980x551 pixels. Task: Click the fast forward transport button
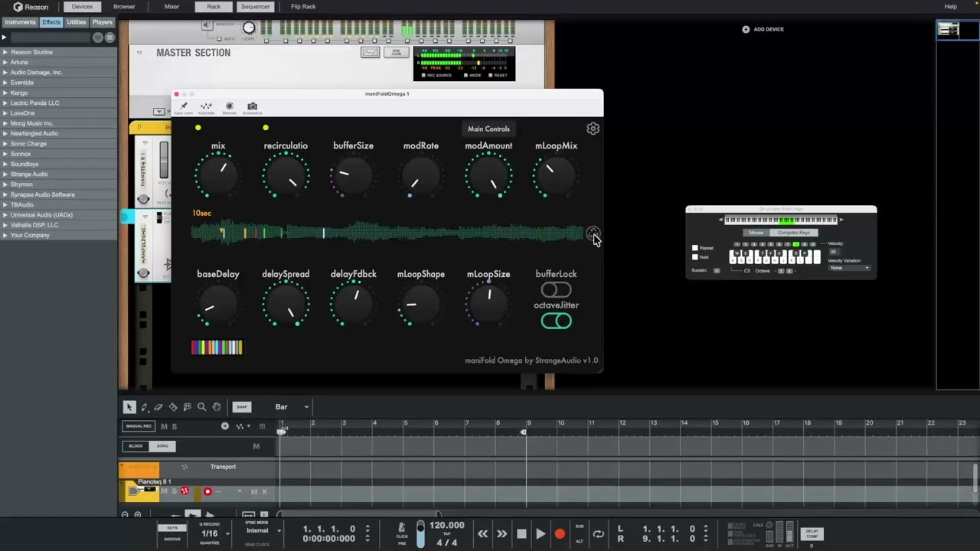click(501, 534)
